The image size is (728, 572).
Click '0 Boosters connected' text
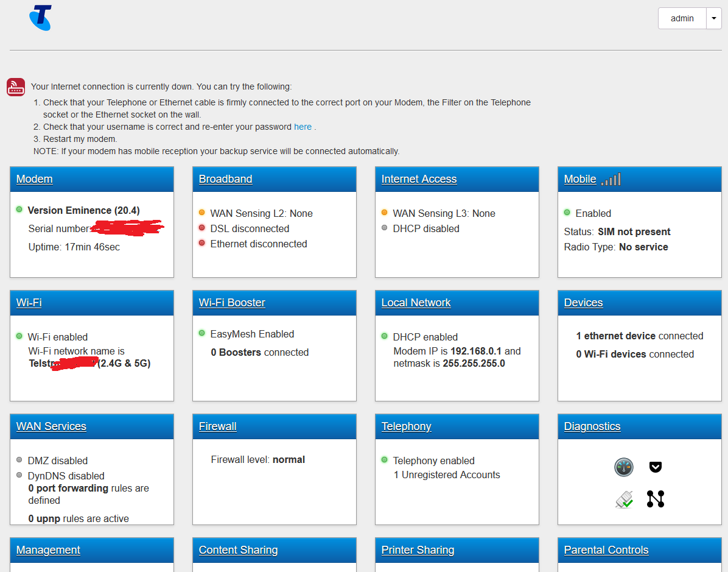tap(259, 352)
